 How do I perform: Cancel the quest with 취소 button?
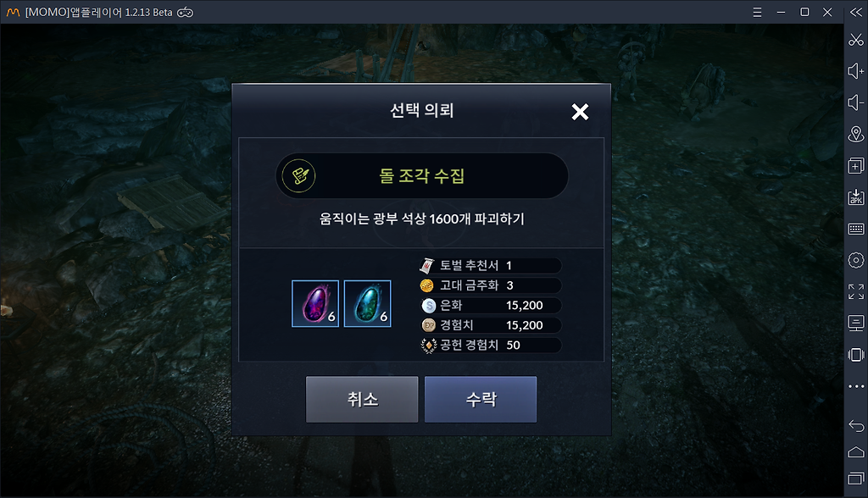click(x=362, y=400)
